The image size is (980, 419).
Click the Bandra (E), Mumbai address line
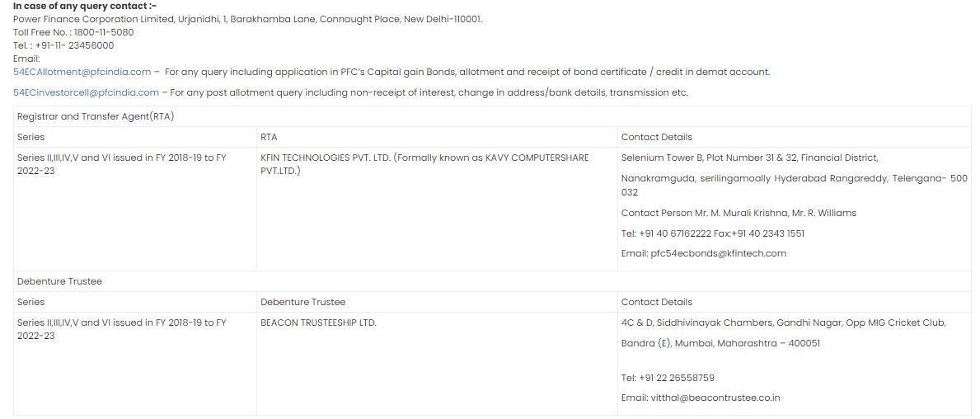click(x=720, y=343)
